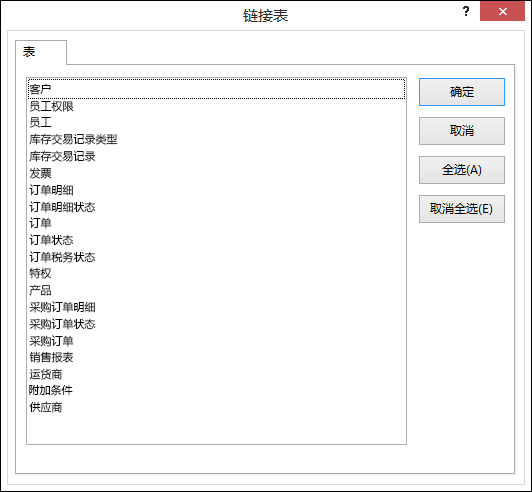Select the 订单 table entry

tap(216, 223)
